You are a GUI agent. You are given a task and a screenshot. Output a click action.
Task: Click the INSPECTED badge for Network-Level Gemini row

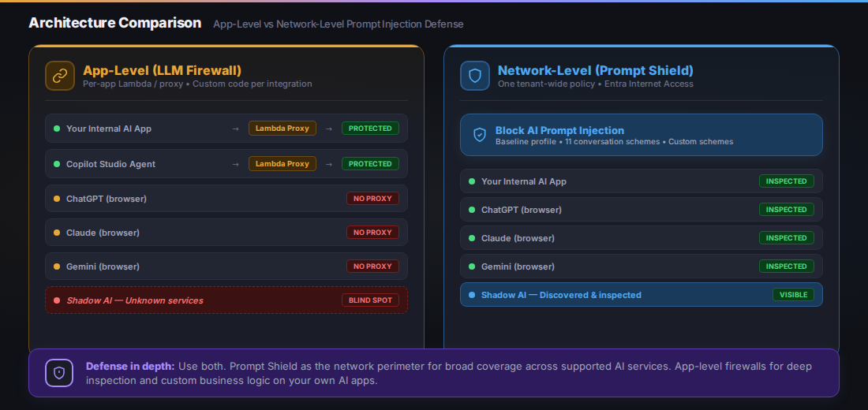click(x=787, y=266)
